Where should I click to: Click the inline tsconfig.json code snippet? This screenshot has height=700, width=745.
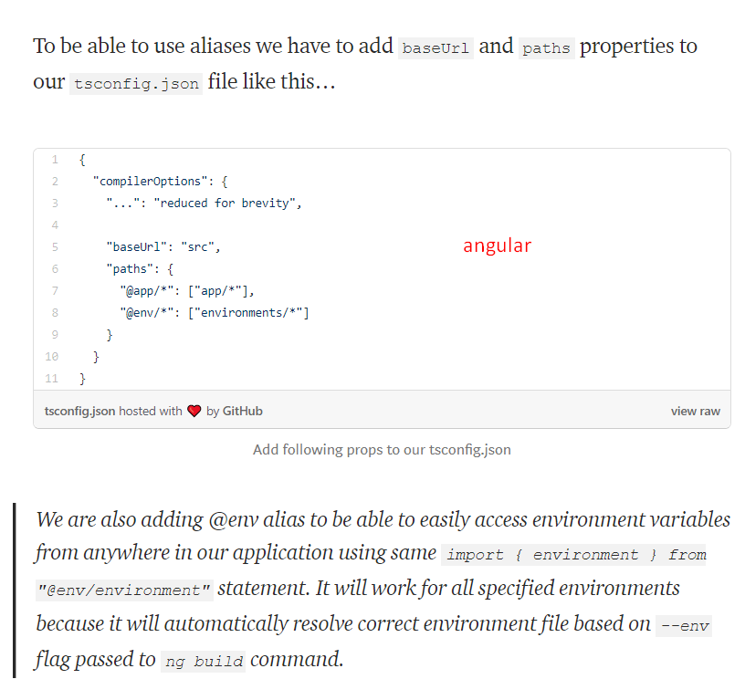click(136, 84)
